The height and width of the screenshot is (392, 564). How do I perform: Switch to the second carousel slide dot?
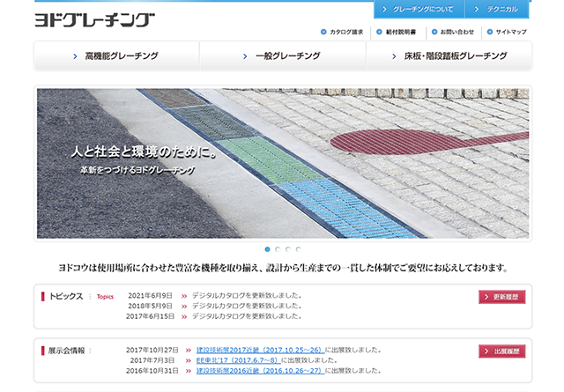tap(278, 249)
